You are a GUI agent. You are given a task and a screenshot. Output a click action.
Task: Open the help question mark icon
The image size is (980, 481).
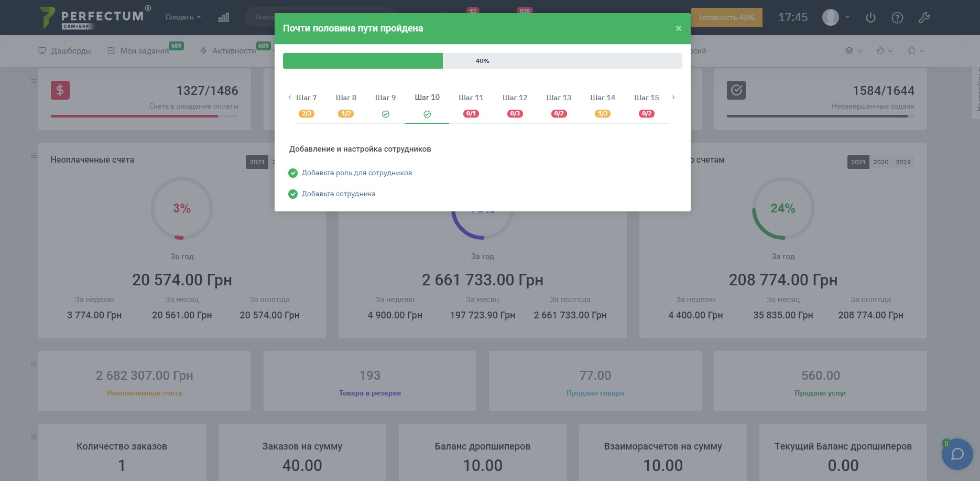[x=897, y=17]
